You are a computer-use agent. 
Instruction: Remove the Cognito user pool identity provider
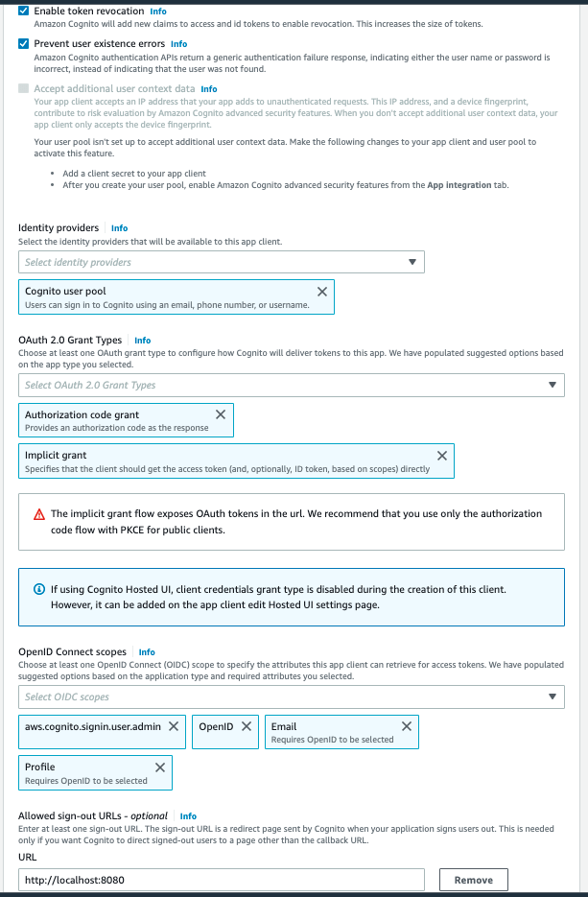tap(322, 291)
